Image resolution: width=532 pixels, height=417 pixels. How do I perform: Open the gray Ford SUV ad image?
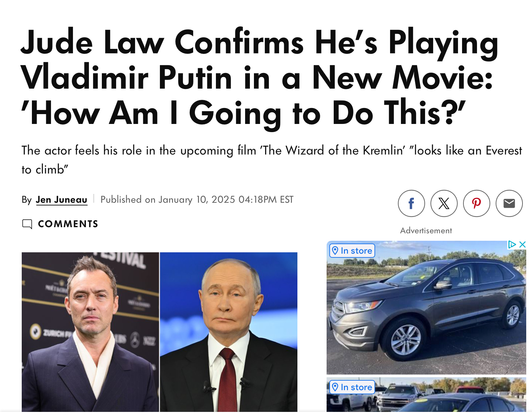pos(426,308)
